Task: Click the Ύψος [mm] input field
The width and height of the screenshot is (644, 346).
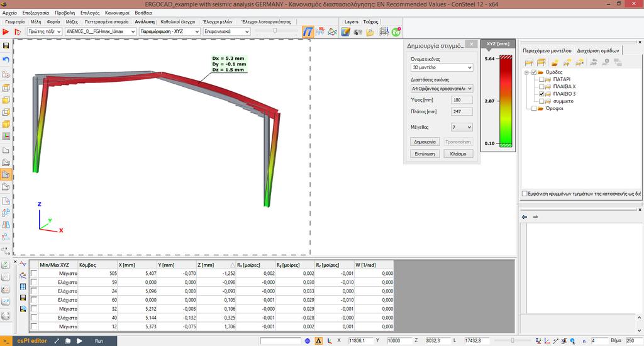Action: coord(462,100)
